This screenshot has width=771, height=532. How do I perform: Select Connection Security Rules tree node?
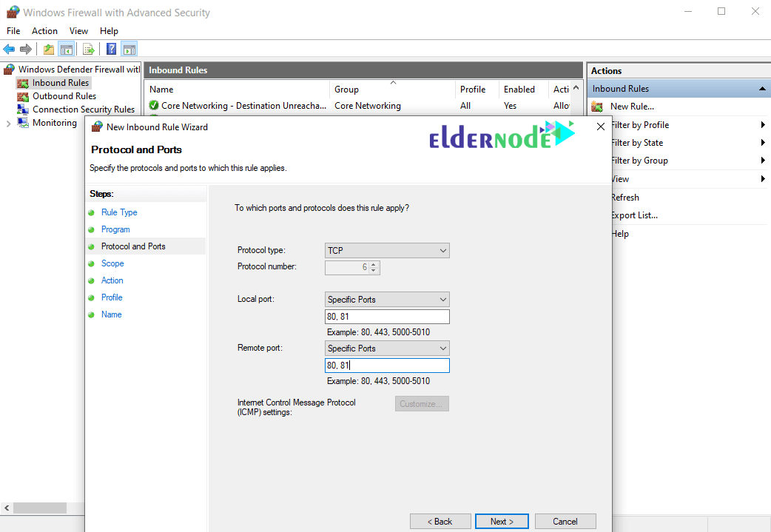pos(83,110)
